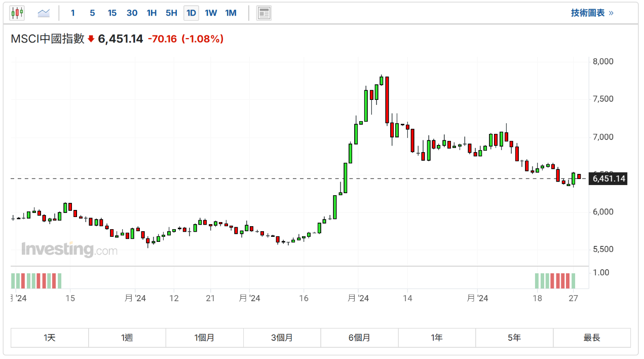Screen dimensions: 644x359
Task: Choose the 30 minute interval
Action: pos(132,13)
